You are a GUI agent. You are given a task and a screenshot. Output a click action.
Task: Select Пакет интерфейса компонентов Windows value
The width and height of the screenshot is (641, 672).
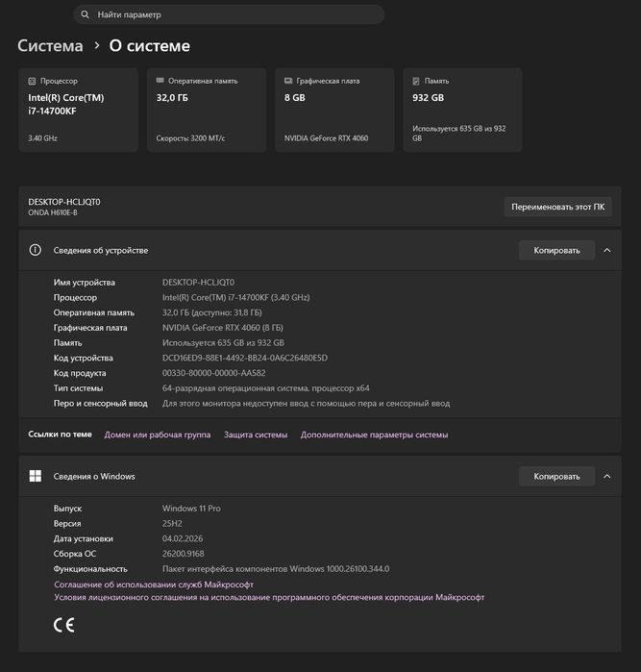(x=276, y=569)
